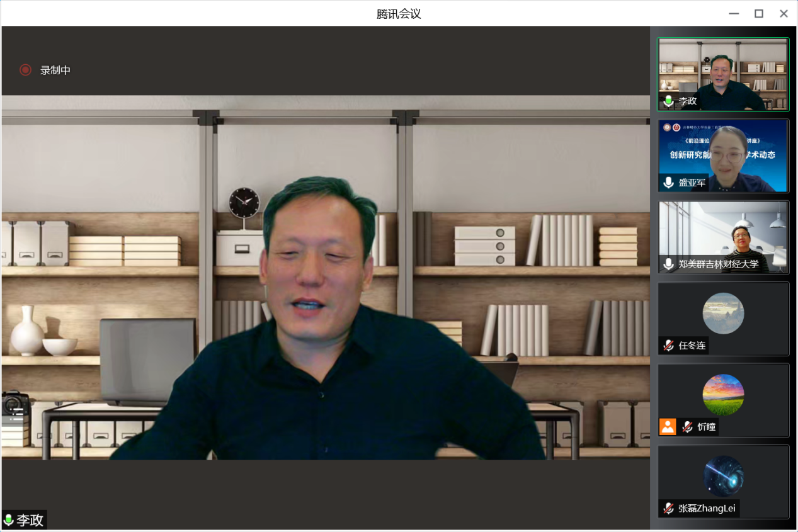Click the muted mic icon for 张磊ZhangLei

pos(668,508)
